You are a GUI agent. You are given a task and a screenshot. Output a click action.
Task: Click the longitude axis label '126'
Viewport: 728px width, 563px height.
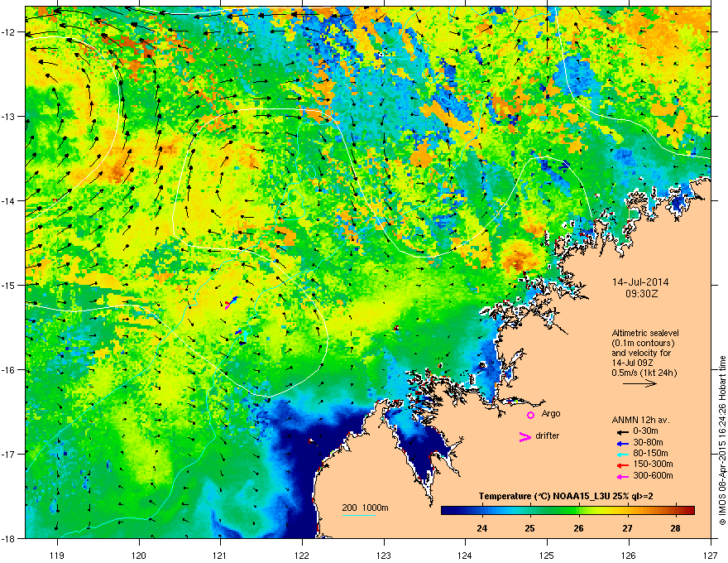[629, 555]
